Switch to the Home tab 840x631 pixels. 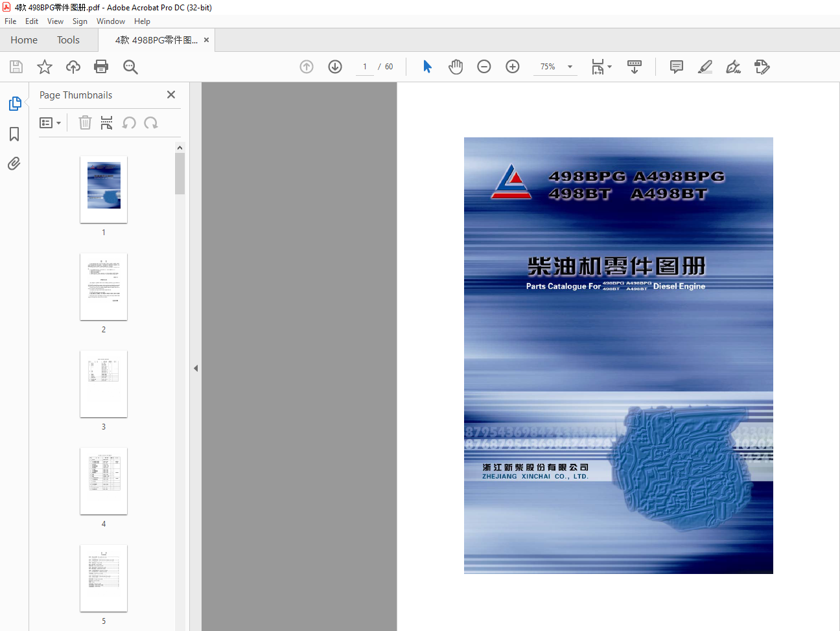(x=24, y=40)
